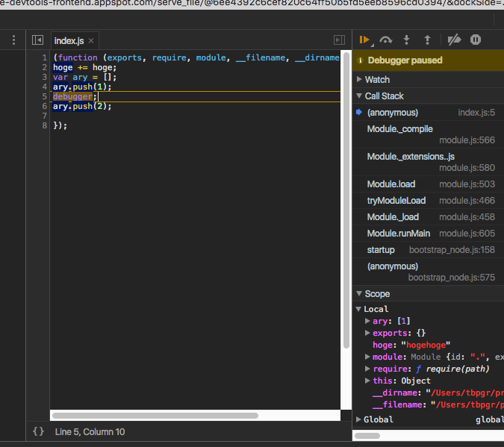Click the ary.push(1) code line
Viewport: 504px width, 447px height.
point(82,87)
